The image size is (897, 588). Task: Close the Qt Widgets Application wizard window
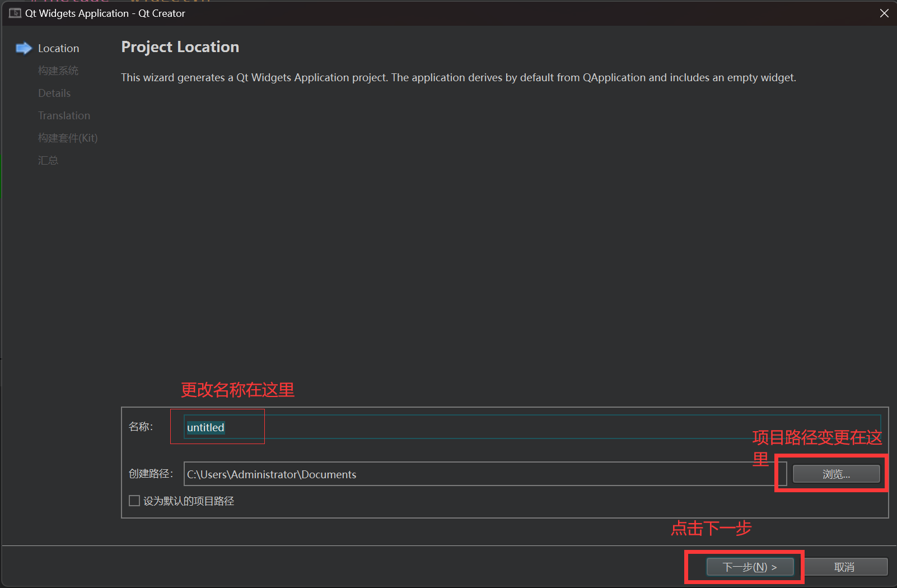tap(884, 13)
